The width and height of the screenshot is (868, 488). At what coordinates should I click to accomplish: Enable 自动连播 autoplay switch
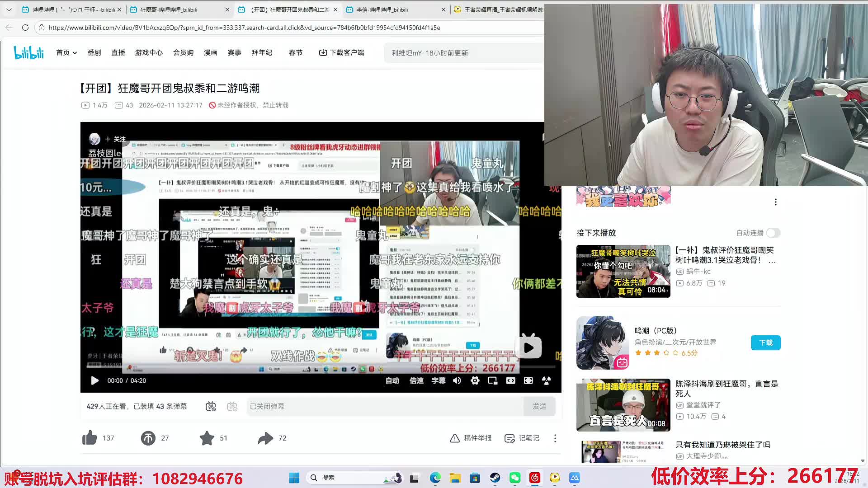(x=773, y=233)
